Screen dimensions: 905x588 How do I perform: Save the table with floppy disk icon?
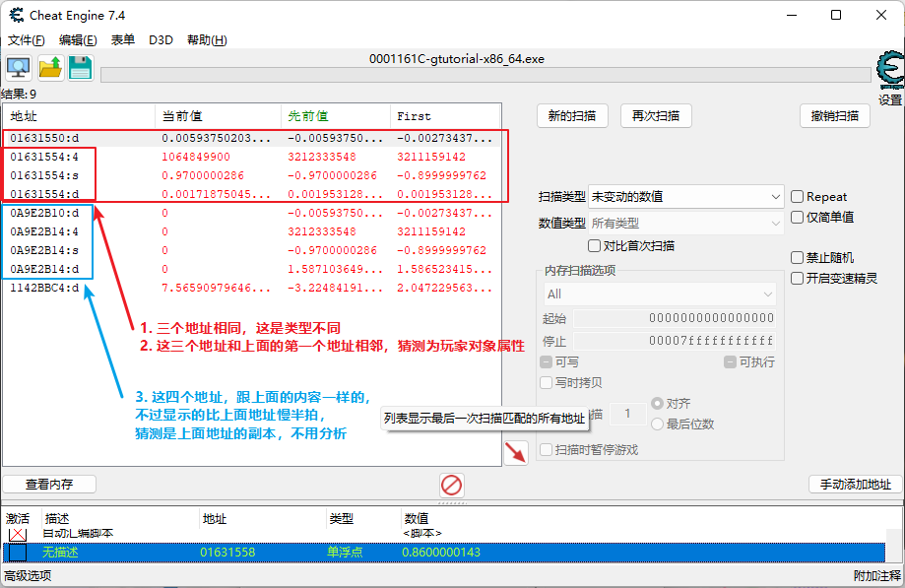(80, 68)
